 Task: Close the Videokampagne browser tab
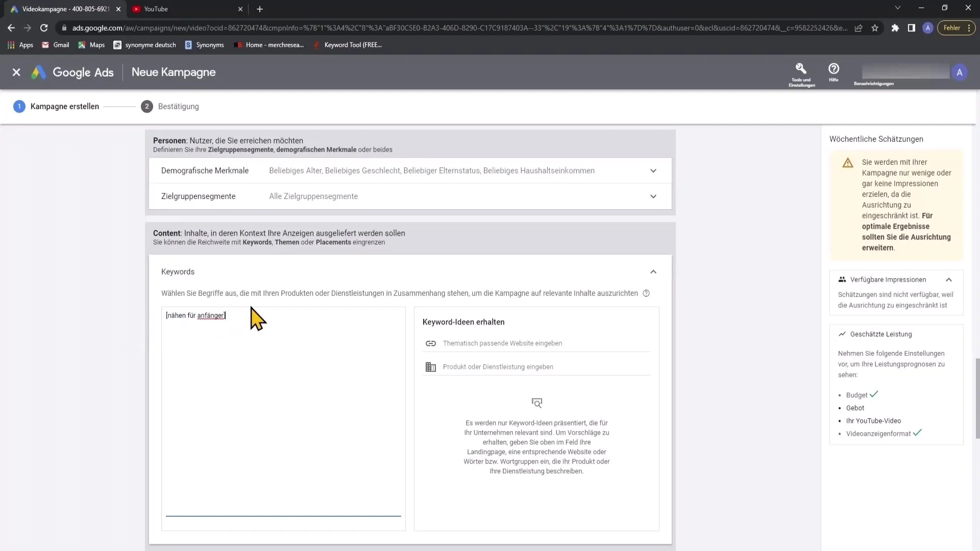click(x=118, y=9)
